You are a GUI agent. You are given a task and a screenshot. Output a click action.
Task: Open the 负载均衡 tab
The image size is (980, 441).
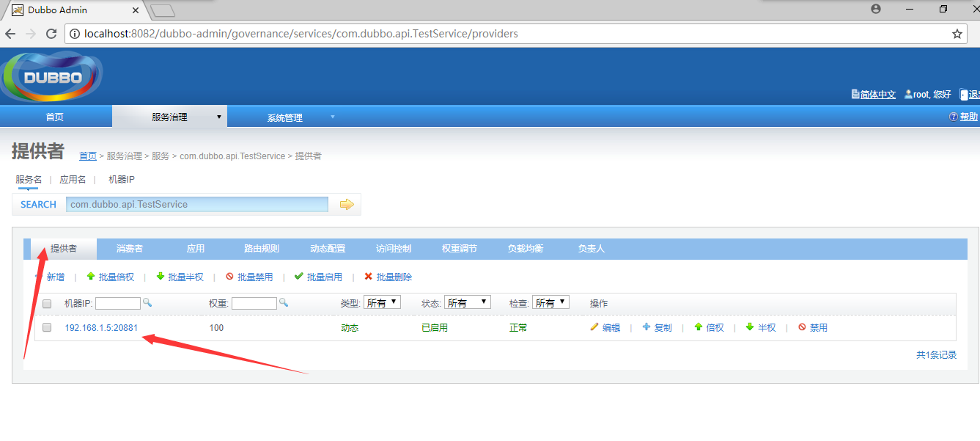click(526, 249)
